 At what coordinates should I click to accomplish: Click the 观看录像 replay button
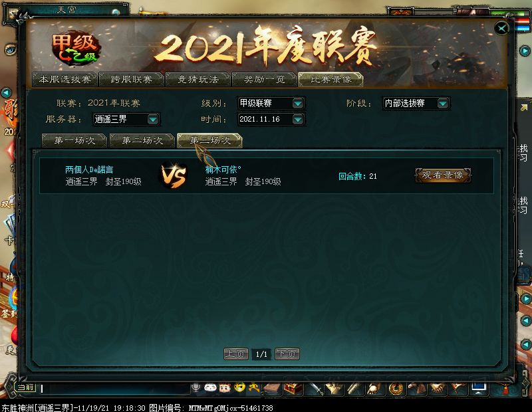pos(443,175)
